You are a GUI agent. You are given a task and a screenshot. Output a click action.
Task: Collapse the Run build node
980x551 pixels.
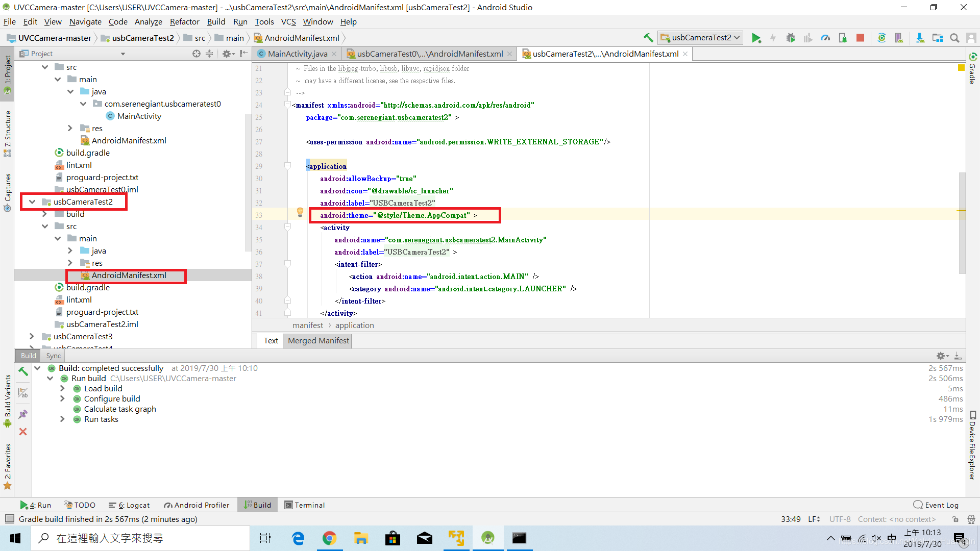click(50, 379)
